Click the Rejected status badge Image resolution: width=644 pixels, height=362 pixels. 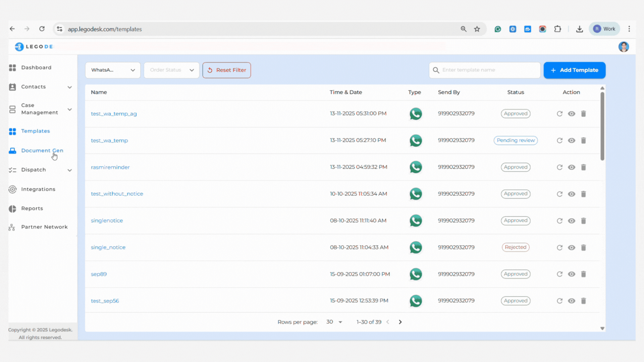pyautogui.click(x=516, y=247)
